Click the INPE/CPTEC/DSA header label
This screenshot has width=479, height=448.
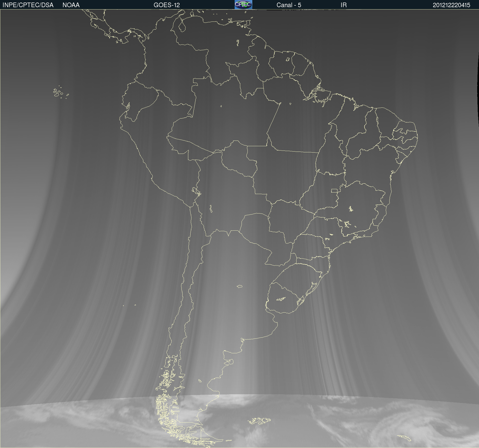point(28,5)
